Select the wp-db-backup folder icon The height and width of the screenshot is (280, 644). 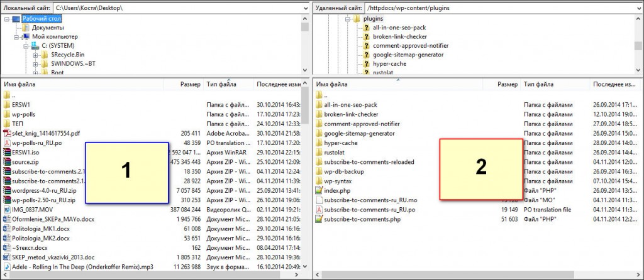click(x=319, y=171)
